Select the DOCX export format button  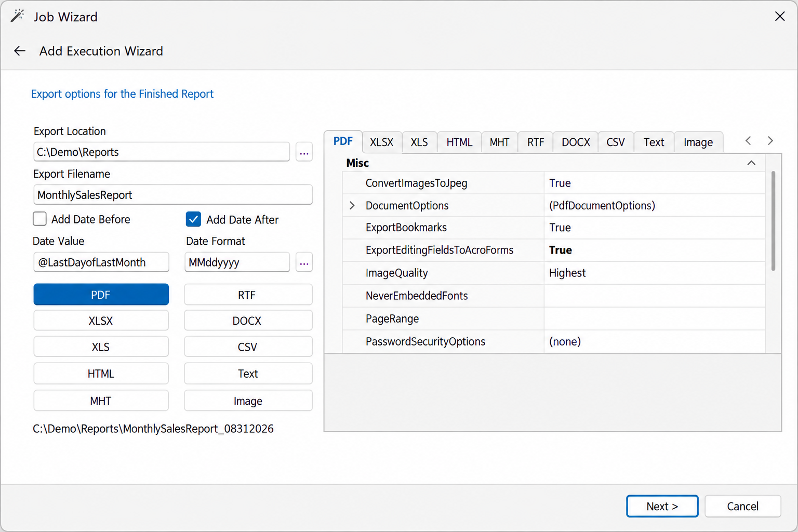point(248,321)
